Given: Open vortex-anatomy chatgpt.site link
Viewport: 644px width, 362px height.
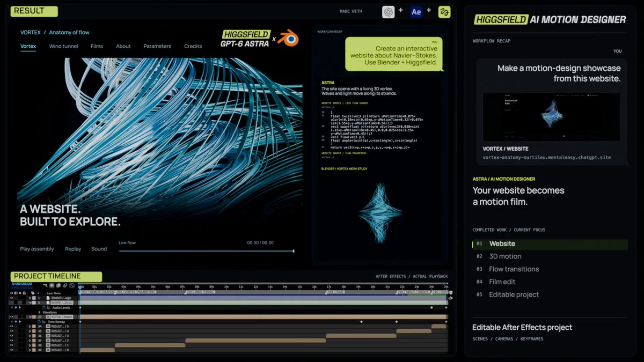Looking at the screenshot, I should click(x=547, y=158).
